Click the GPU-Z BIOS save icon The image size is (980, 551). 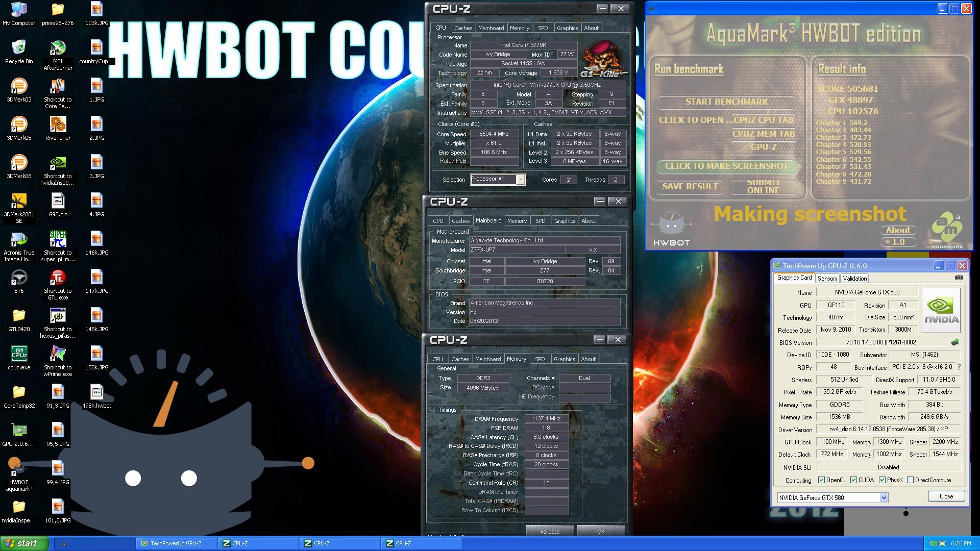pyautogui.click(x=955, y=342)
